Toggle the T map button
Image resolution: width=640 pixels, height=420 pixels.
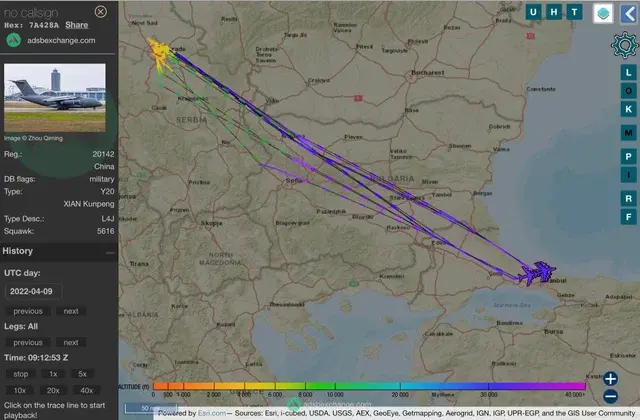[x=574, y=12]
